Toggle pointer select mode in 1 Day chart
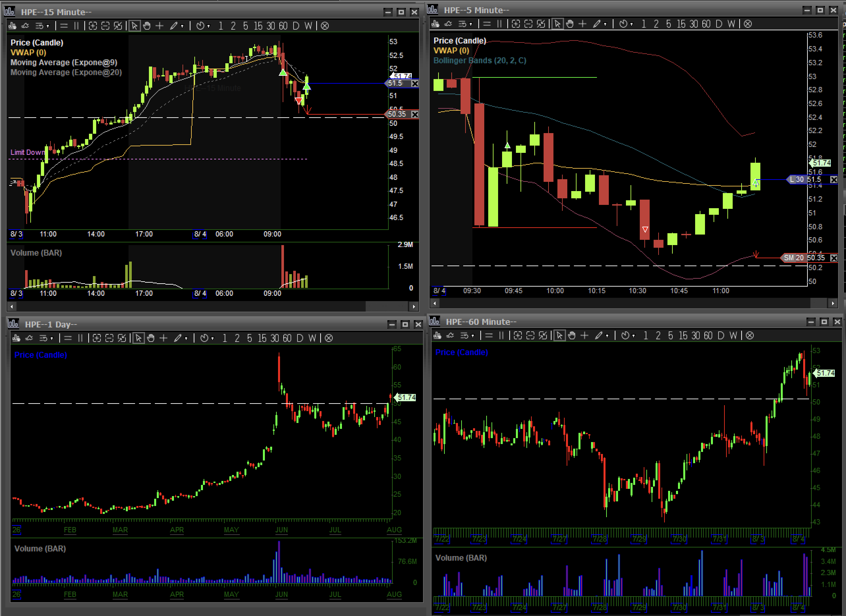 pos(138,338)
